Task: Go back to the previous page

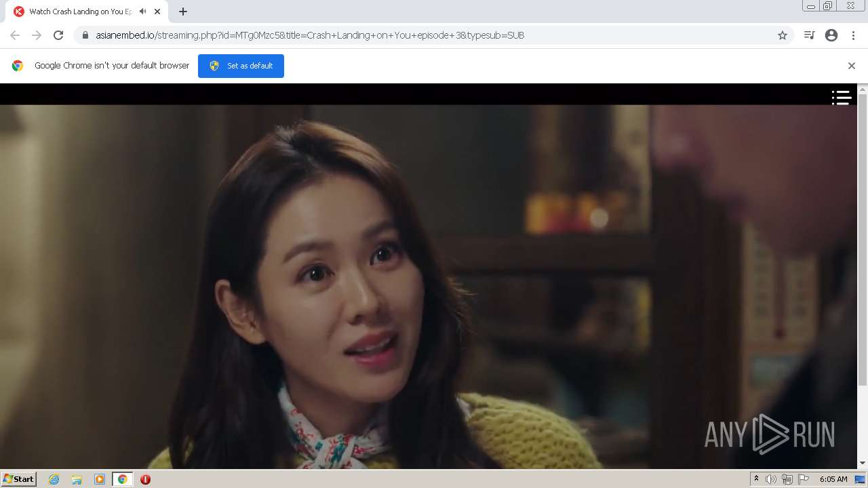Action: tap(15, 35)
